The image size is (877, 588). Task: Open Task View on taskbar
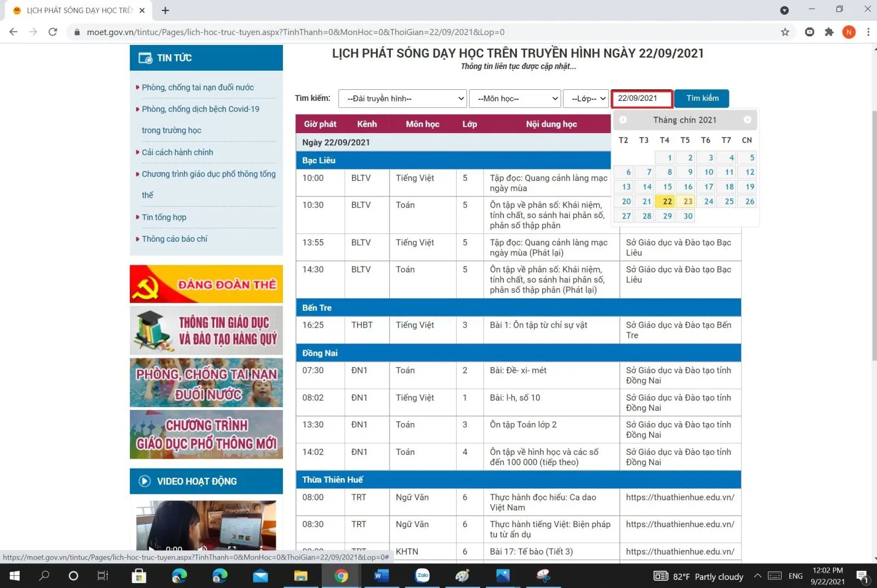click(102, 576)
